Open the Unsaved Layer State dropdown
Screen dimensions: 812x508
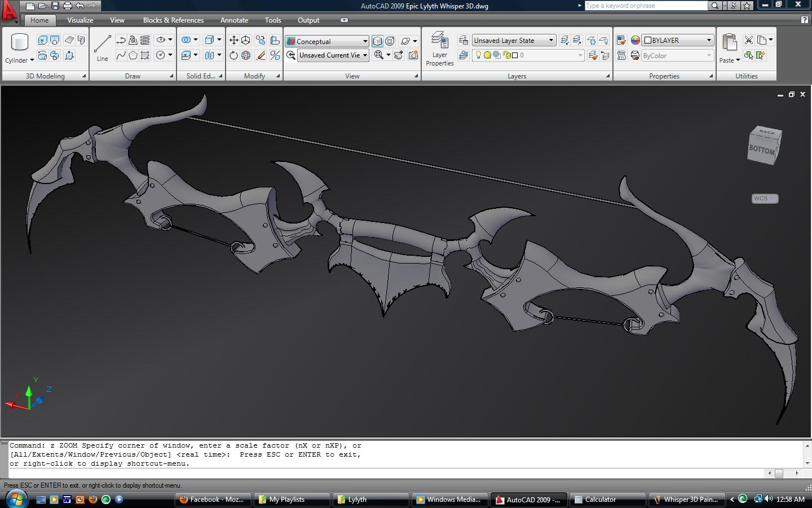(514, 40)
